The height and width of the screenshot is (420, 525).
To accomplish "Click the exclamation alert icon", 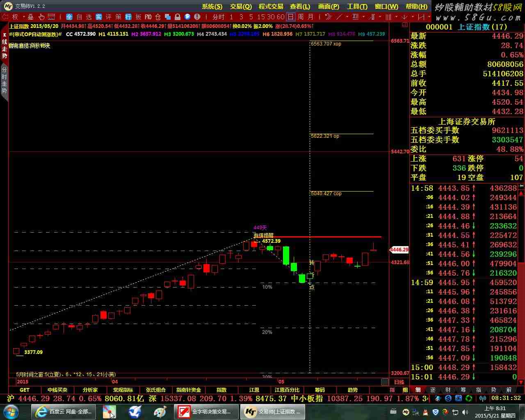I will [197, 17].
